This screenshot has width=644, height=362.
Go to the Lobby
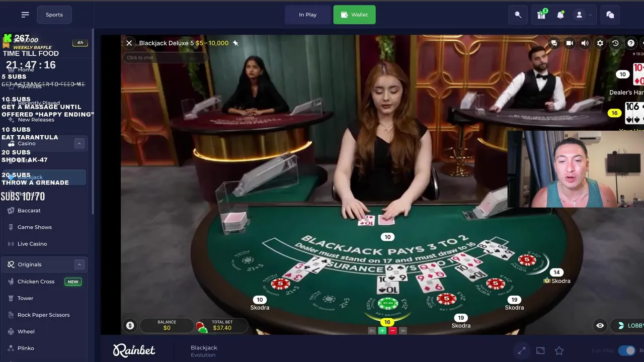628,326
